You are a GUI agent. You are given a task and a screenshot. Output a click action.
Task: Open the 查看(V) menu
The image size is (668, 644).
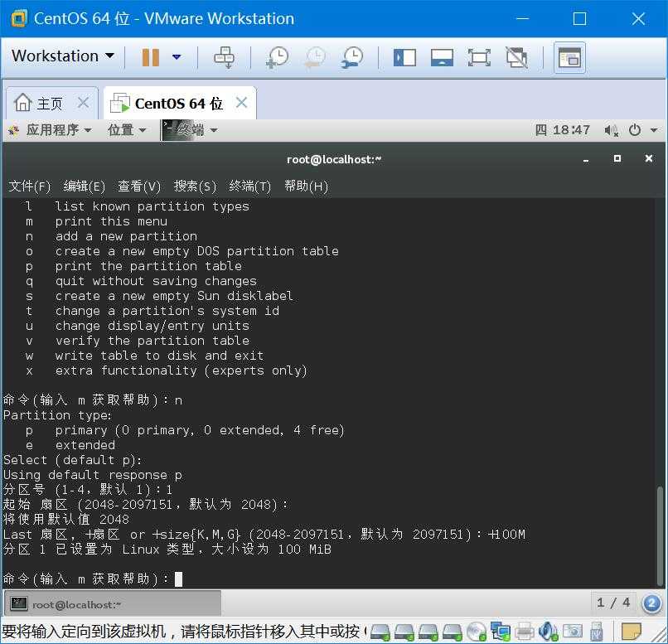coord(139,186)
